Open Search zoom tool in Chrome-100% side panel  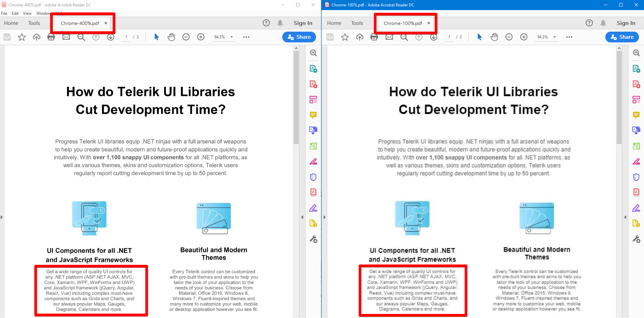tap(636, 53)
